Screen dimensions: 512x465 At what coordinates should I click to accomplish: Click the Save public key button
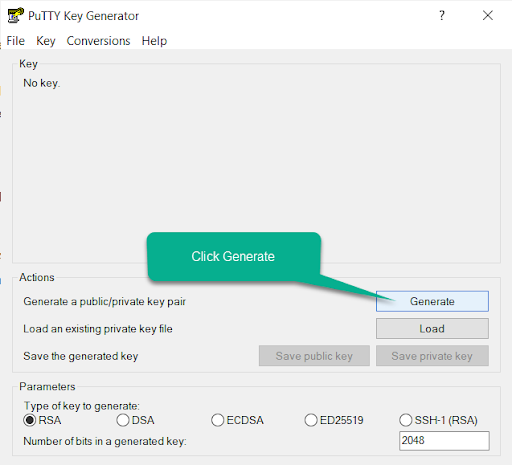[x=314, y=356]
